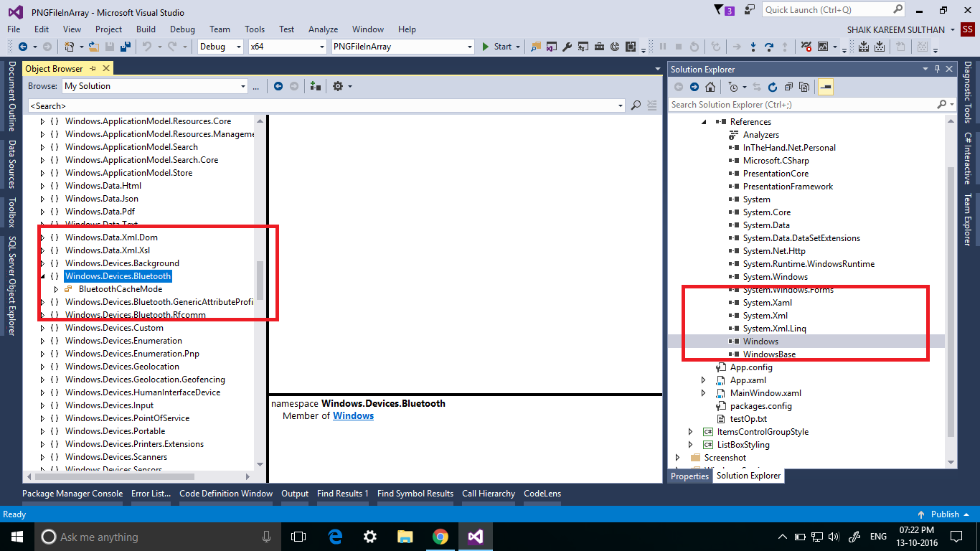Click Object Browser search magnifier icon
Screen dimensions: 980x551
click(x=636, y=105)
